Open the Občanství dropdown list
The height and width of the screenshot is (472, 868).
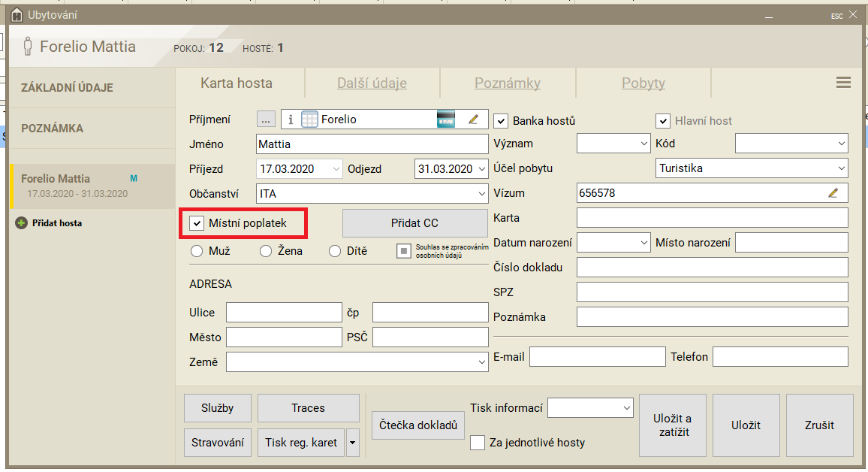pos(481,194)
